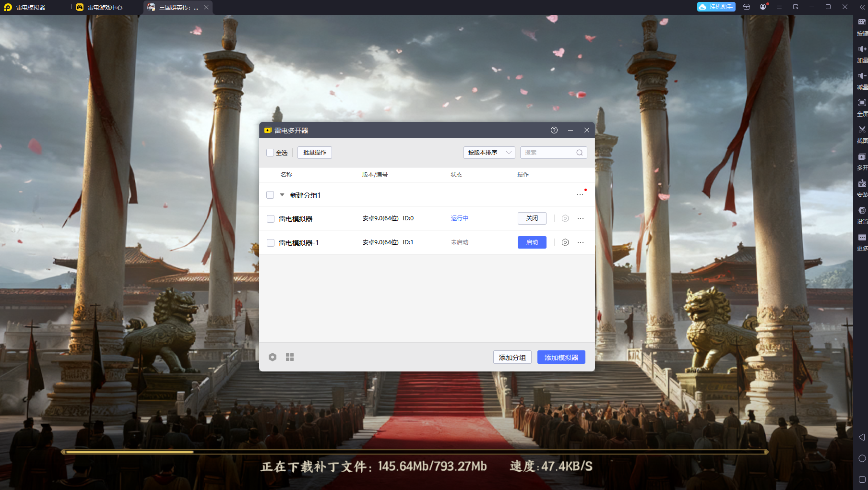The height and width of the screenshot is (490, 868).
Task: Click the 添加模拟器 add emulator button
Action: (x=561, y=357)
